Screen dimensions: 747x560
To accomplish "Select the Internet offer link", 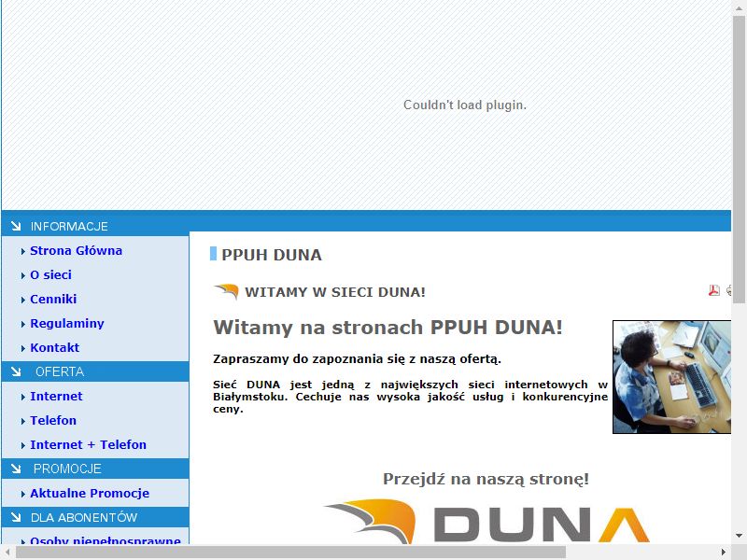I will [56, 396].
